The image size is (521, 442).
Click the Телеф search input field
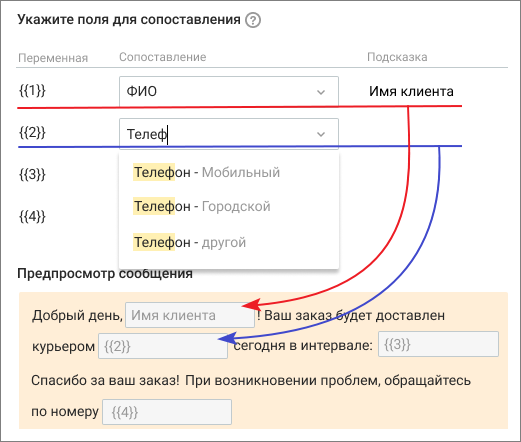[x=229, y=134]
